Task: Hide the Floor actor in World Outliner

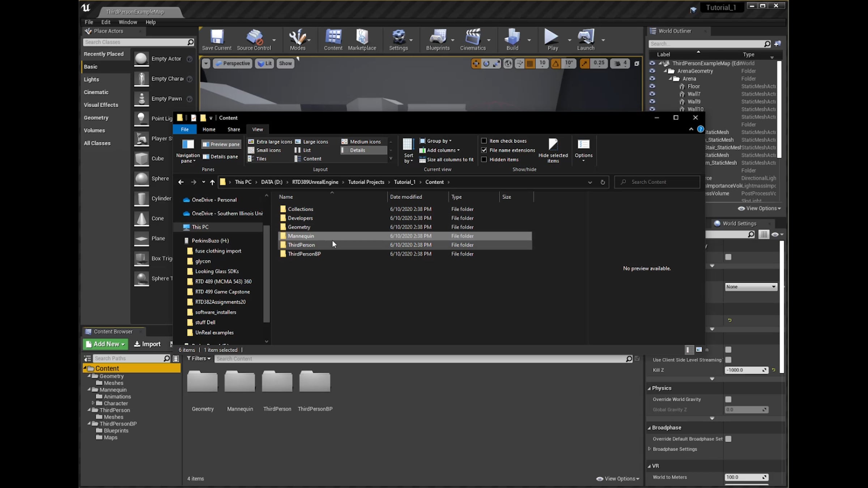Action: click(652, 86)
